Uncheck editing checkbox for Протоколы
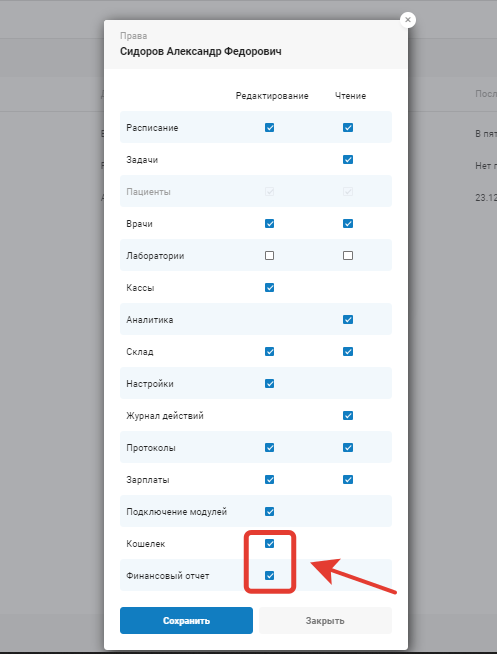Viewport: 497px width, 654px height. click(269, 448)
